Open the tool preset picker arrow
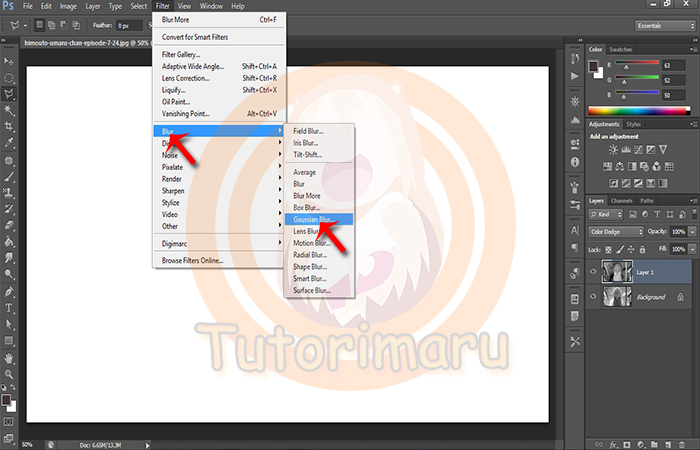 (25, 26)
